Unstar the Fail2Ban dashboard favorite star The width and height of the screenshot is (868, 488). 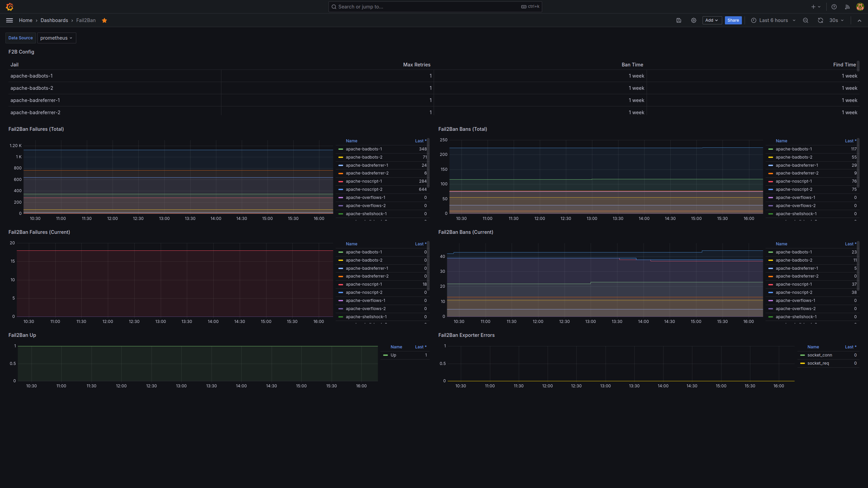(x=104, y=20)
